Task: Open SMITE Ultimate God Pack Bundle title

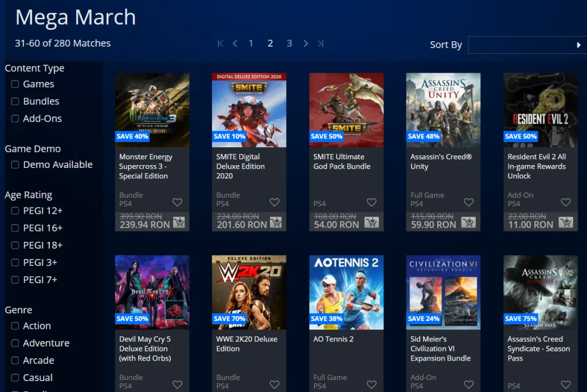Action: (342, 162)
